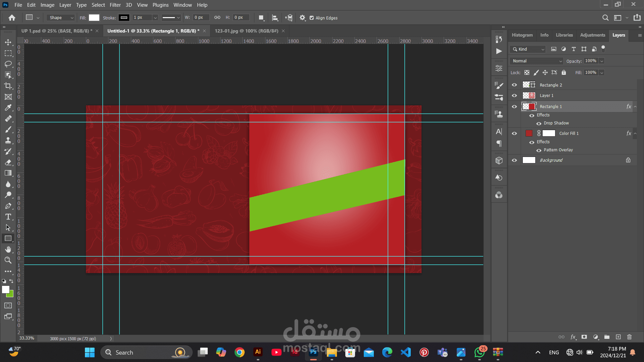
Task: Select the Move tool
Action: pos(8,42)
